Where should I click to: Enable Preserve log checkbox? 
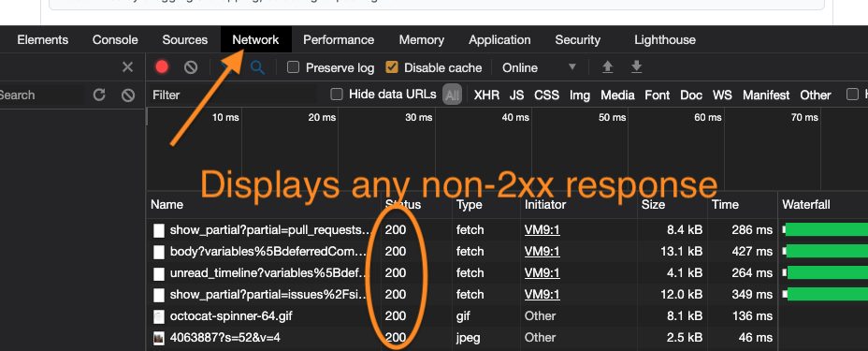tap(293, 67)
